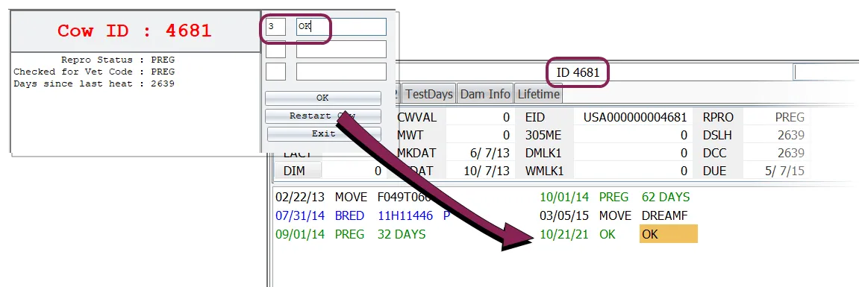868x287 pixels.
Task: Click the MWT value 0
Action: click(506, 135)
